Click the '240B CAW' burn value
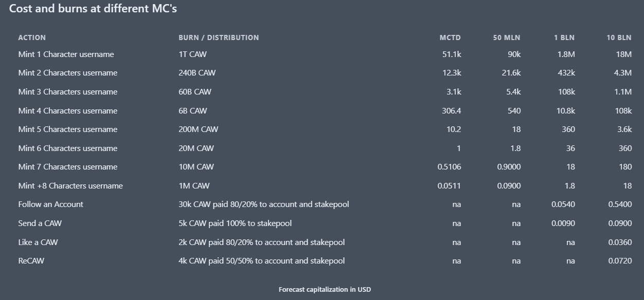This screenshot has height=300, width=644. [x=197, y=73]
